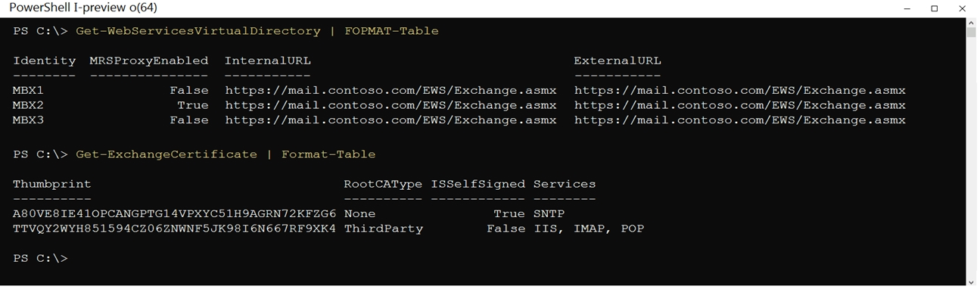Click the ThirdParty certificate thumbprint TTVQY2...

[x=174, y=228]
